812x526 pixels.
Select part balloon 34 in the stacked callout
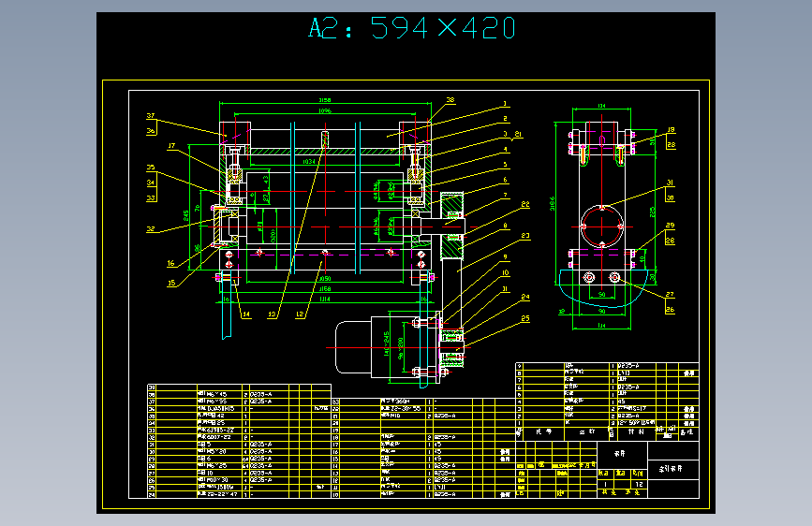click(151, 183)
